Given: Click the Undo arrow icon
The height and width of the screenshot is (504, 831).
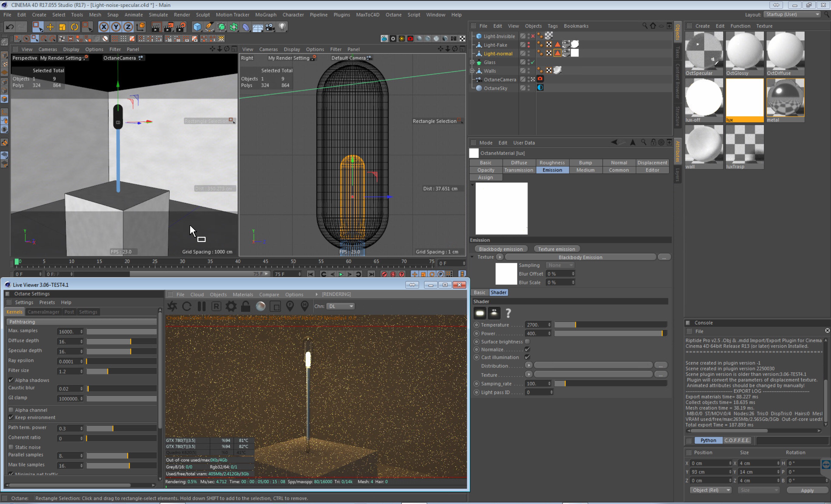Looking at the screenshot, I should [9, 27].
